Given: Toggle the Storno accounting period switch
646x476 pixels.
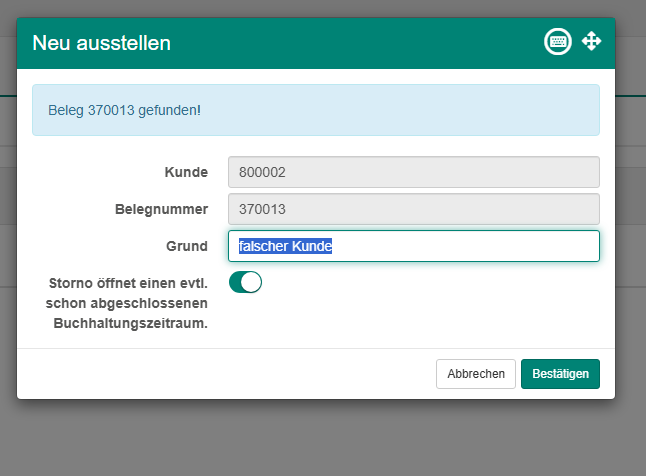Looking at the screenshot, I should (245, 282).
